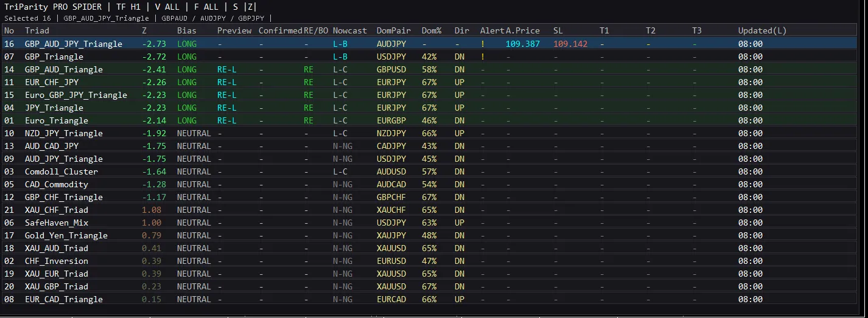
Task: Click the S |Z| sort control
Action: (244, 7)
